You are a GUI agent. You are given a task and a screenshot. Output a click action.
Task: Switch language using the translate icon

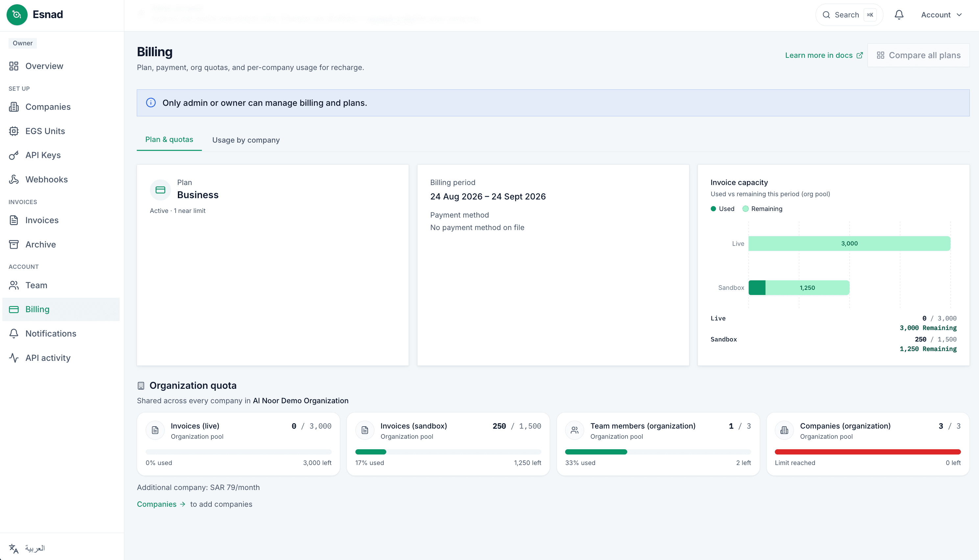point(14,548)
